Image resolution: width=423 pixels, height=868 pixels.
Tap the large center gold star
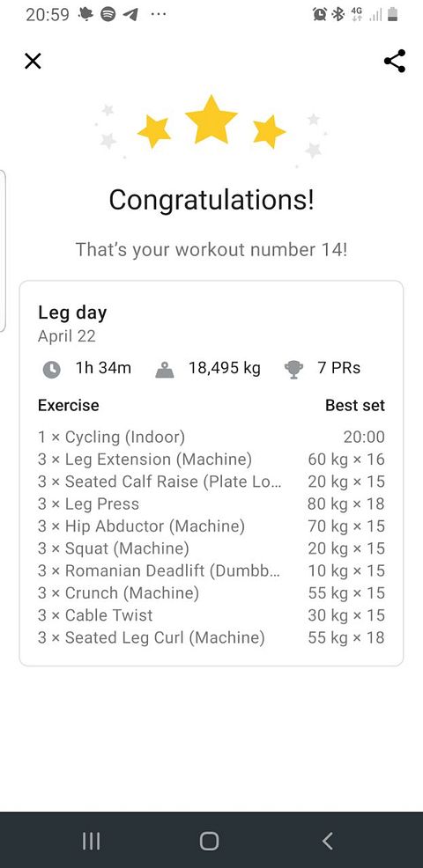pos(211,120)
